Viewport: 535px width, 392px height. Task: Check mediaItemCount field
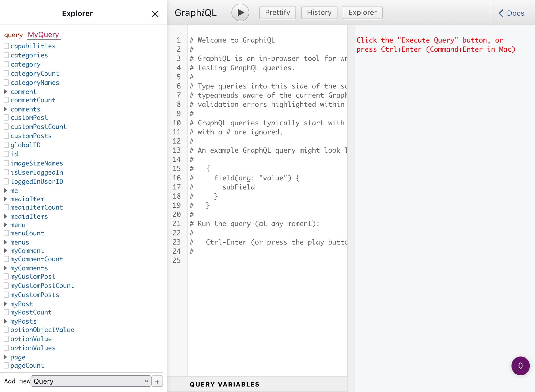pyautogui.click(x=7, y=207)
